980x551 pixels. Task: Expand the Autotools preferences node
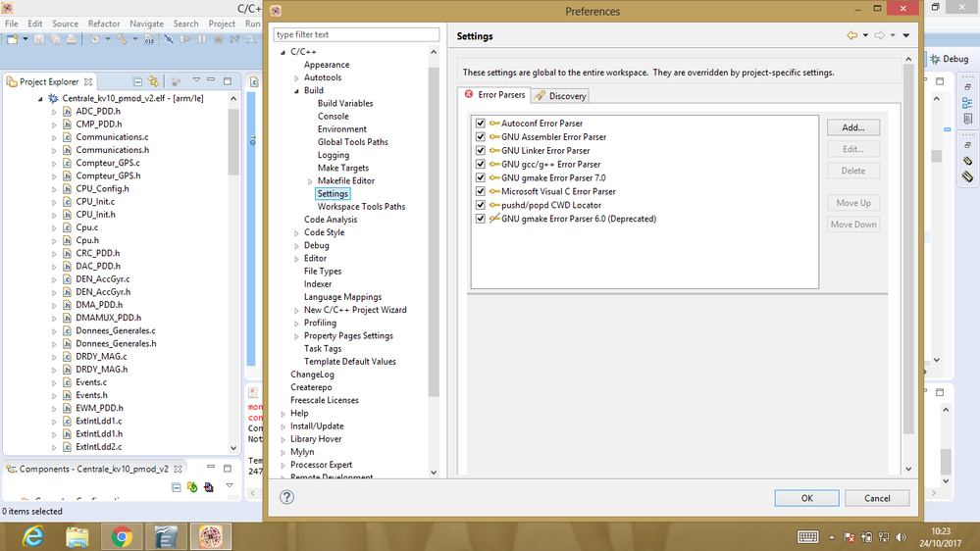(297, 78)
